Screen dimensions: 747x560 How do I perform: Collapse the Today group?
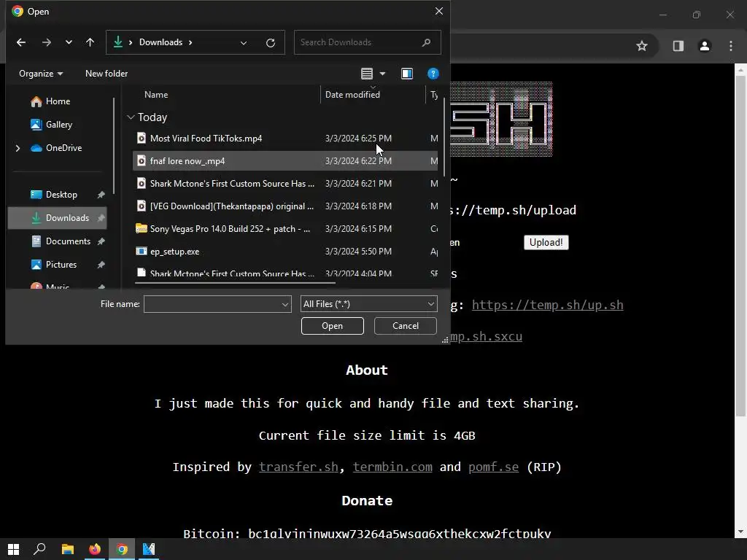point(131,117)
